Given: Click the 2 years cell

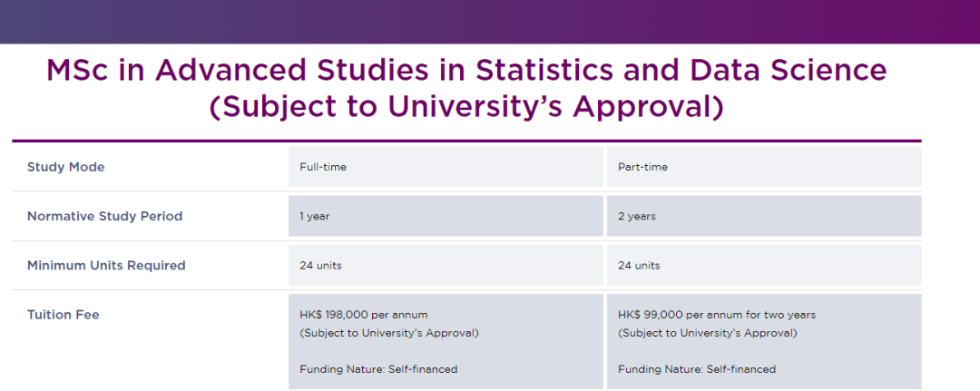Looking at the screenshot, I should click(x=764, y=216).
